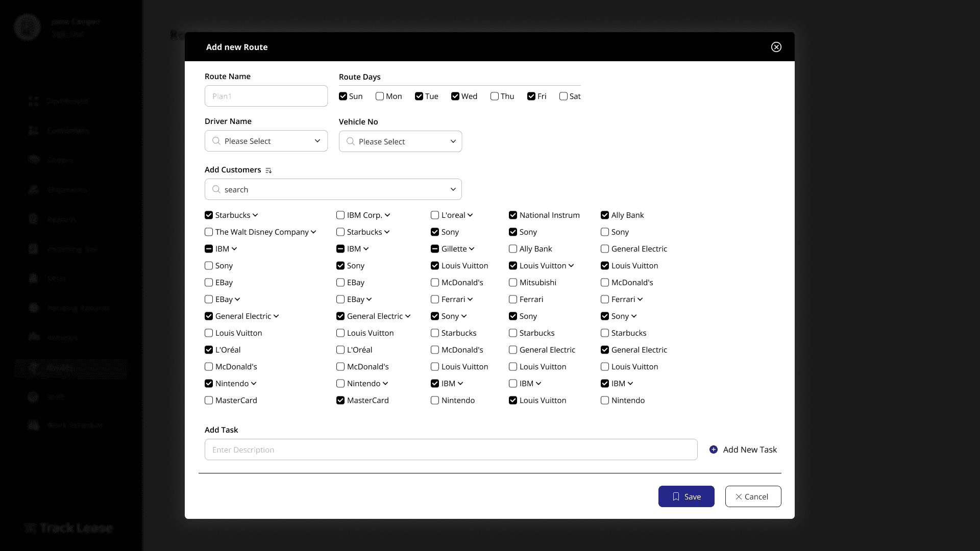Tick the Mitsubishi customer checkbox

(513, 283)
